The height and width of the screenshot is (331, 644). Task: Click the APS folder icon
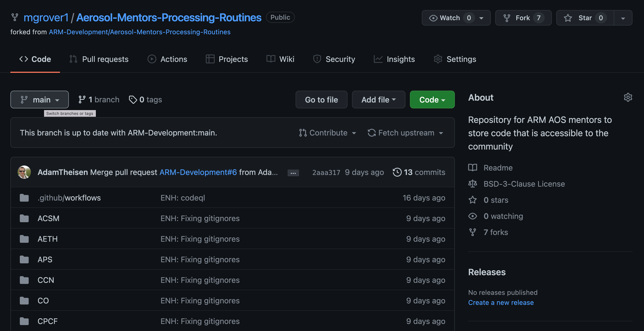point(24,259)
